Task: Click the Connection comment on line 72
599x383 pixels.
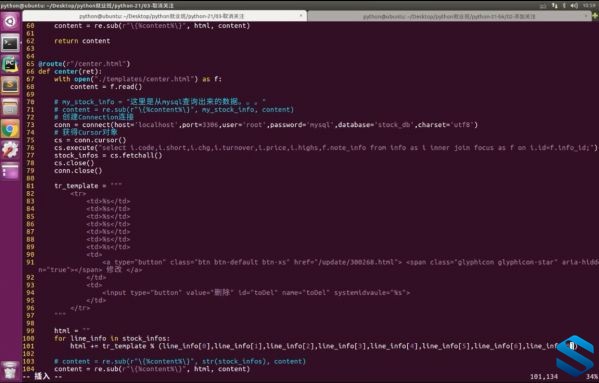Action: [94, 117]
